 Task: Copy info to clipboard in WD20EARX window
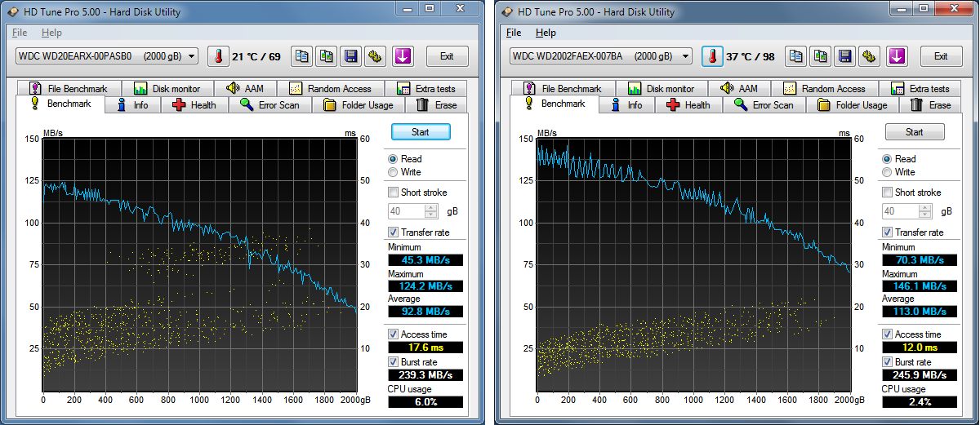point(302,56)
